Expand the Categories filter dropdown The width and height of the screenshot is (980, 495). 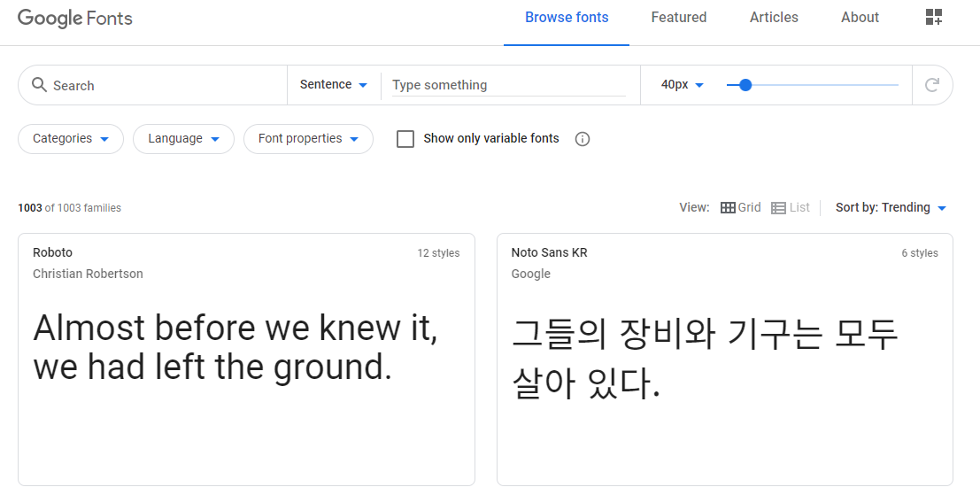point(71,139)
